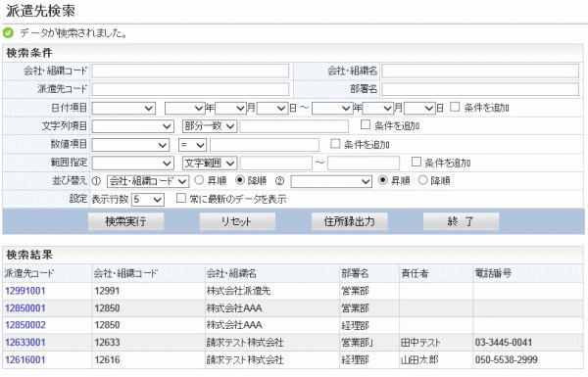Open 派遣先コード link 12850002
Screen dimensions: 588x377
pyautogui.click(x=25, y=325)
